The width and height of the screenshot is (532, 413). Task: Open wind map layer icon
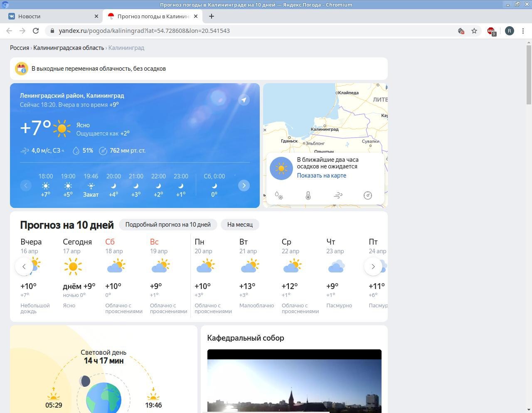pos(338,195)
